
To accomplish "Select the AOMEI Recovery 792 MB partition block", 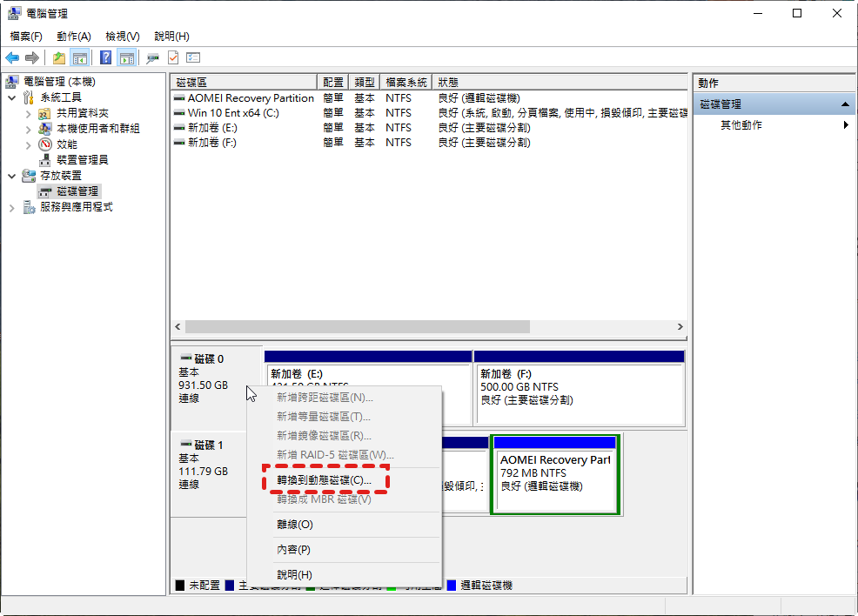I will point(555,475).
